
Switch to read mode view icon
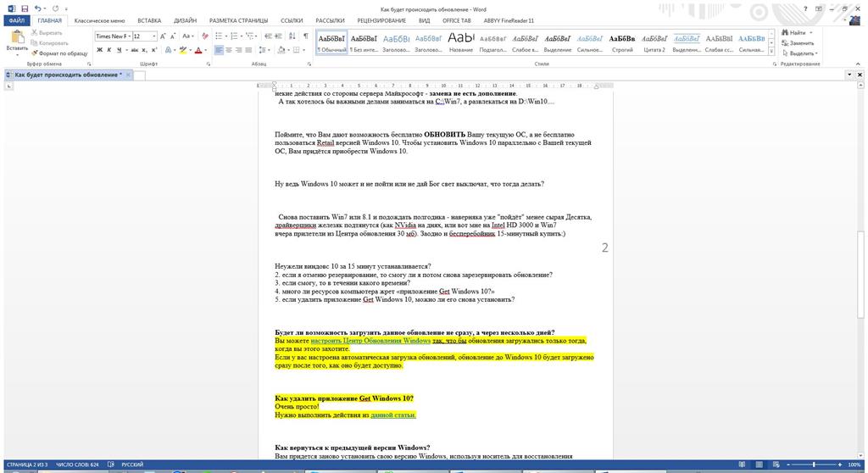[x=742, y=465]
